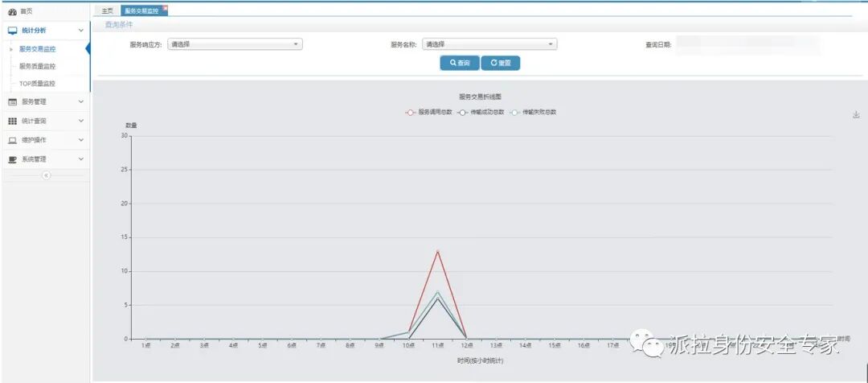Click the 维护操作 laptop icon
Screen dimensions: 868x383
(x=13, y=140)
